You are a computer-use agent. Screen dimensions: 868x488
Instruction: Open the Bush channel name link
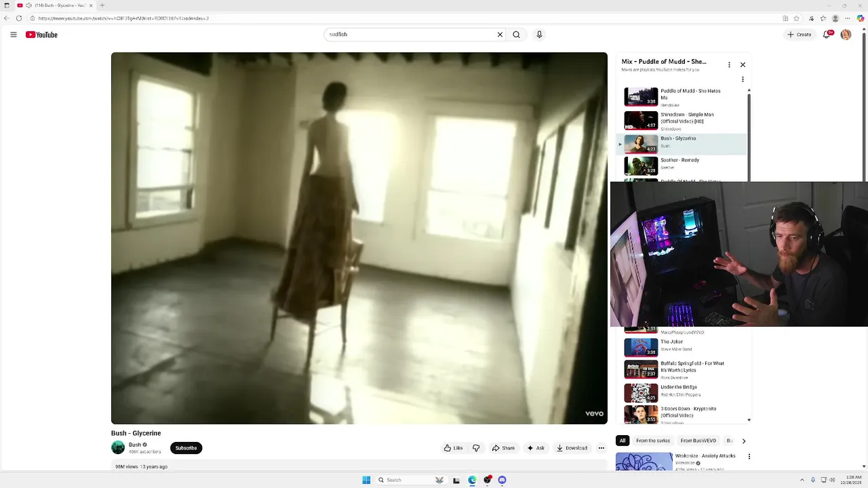[135, 445]
